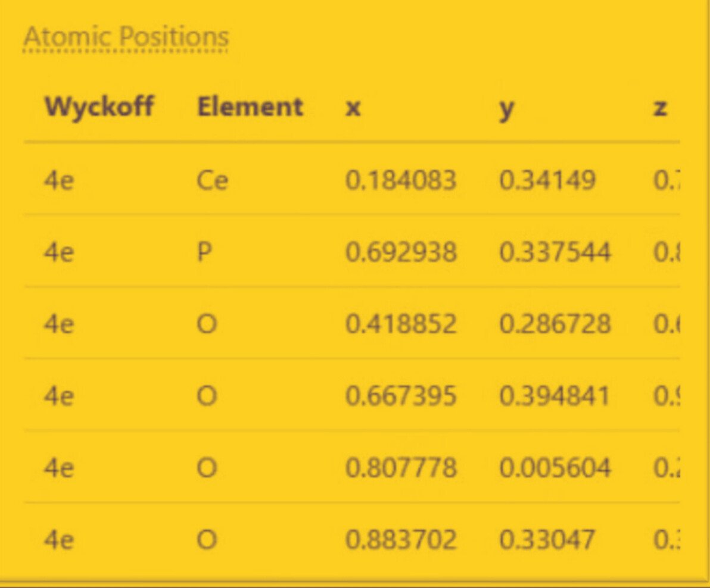Select the x value 0.883702

pos(401,540)
